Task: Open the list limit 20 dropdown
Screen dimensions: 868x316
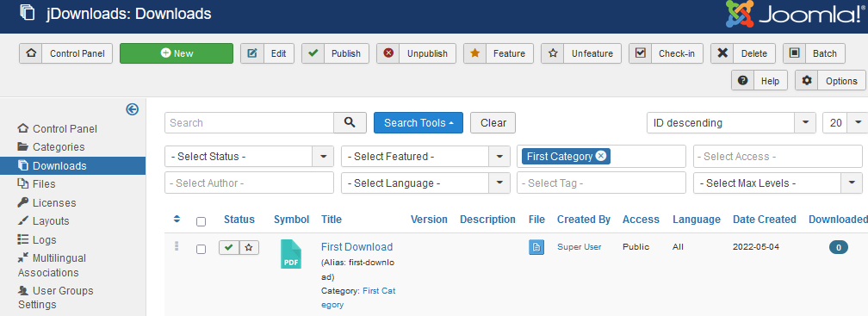Action: (x=846, y=123)
